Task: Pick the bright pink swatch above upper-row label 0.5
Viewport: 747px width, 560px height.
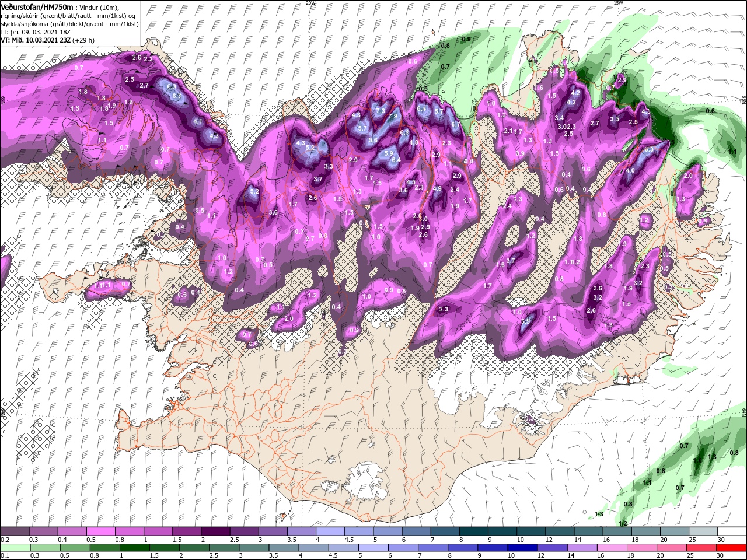Action: [x=100, y=531]
